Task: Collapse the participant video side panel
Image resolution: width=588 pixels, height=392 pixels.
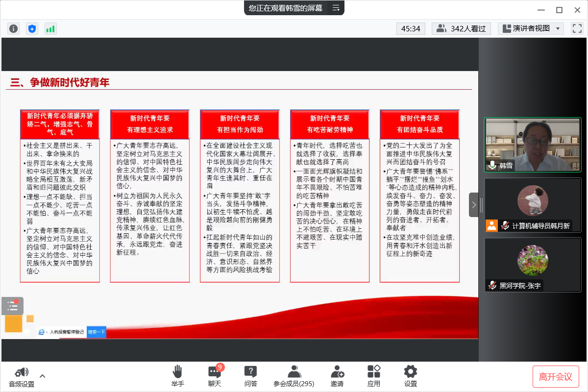Action: pyautogui.click(x=474, y=205)
